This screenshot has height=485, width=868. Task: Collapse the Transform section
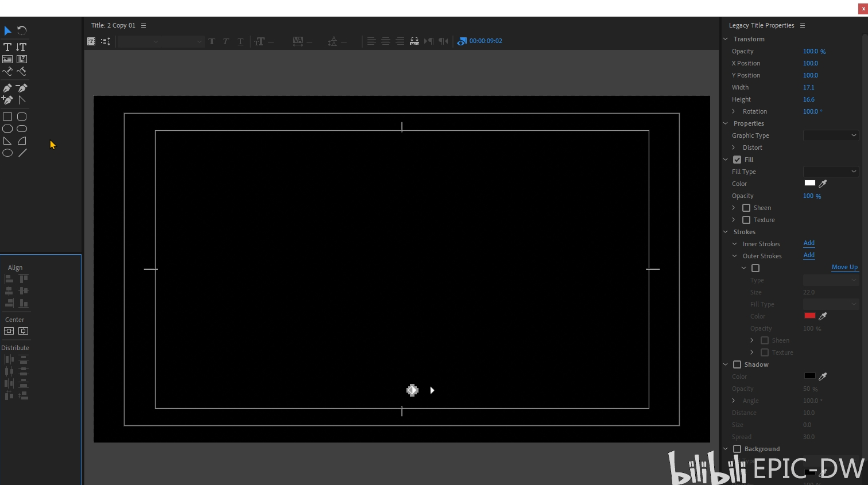click(x=726, y=39)
